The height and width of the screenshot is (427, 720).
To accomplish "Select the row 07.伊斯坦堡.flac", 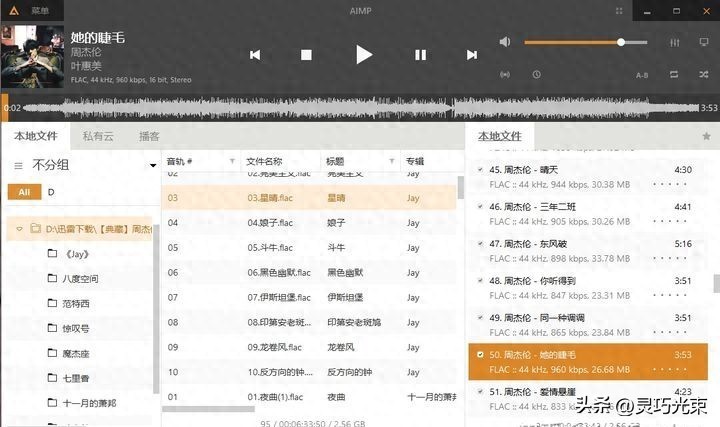I will click(309, 298).
